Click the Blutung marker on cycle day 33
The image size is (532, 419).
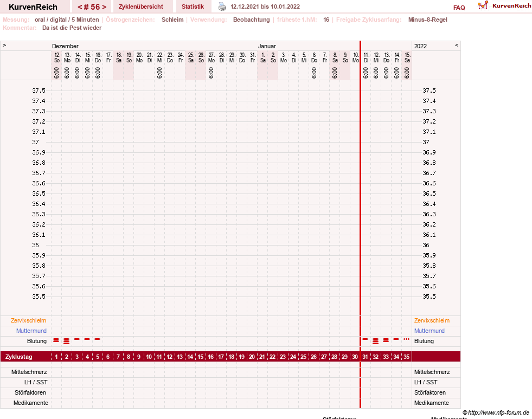coord(386,340)
